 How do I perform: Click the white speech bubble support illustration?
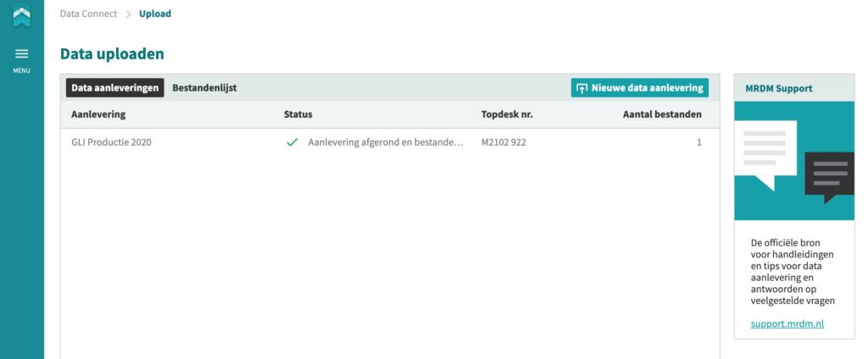[x=765, y=155]
